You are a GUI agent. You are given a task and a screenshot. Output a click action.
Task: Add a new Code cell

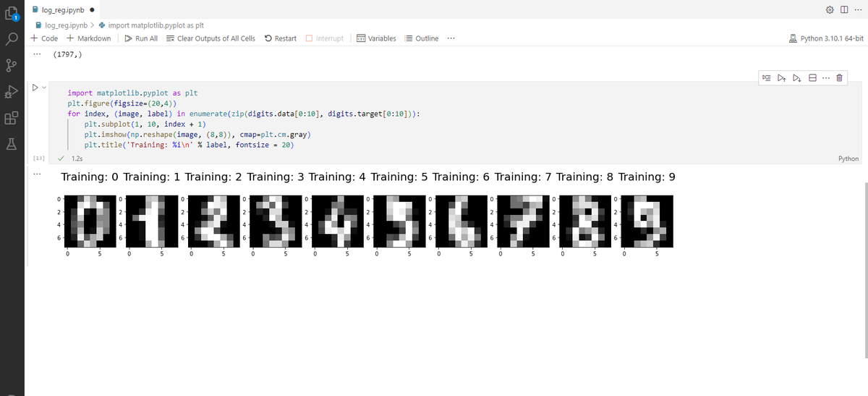click(x=45, y=38)
